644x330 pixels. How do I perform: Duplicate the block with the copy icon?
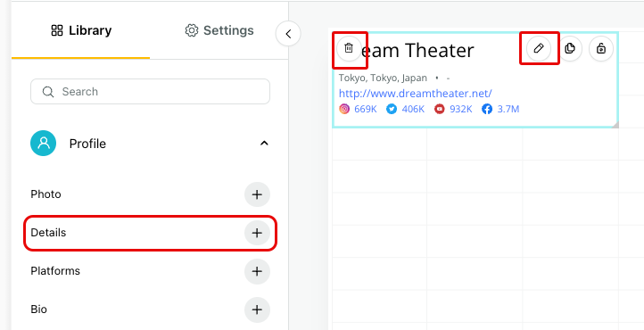pos(570,48)
